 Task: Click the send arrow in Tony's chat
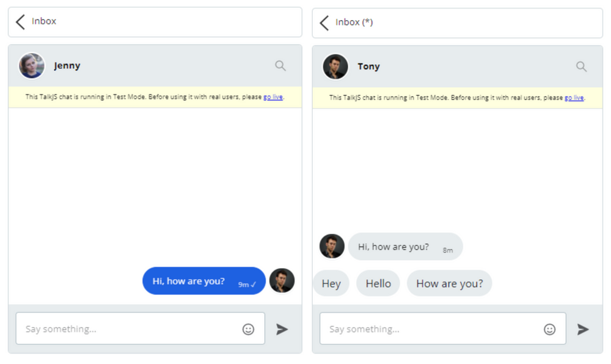[584, 329]
